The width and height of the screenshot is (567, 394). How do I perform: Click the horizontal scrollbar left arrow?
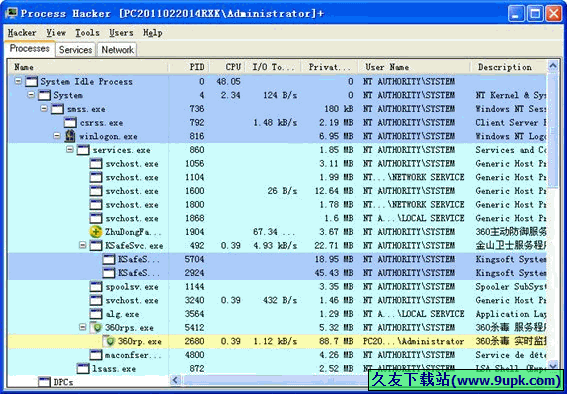pyautogui.click(x=175, y=380)
